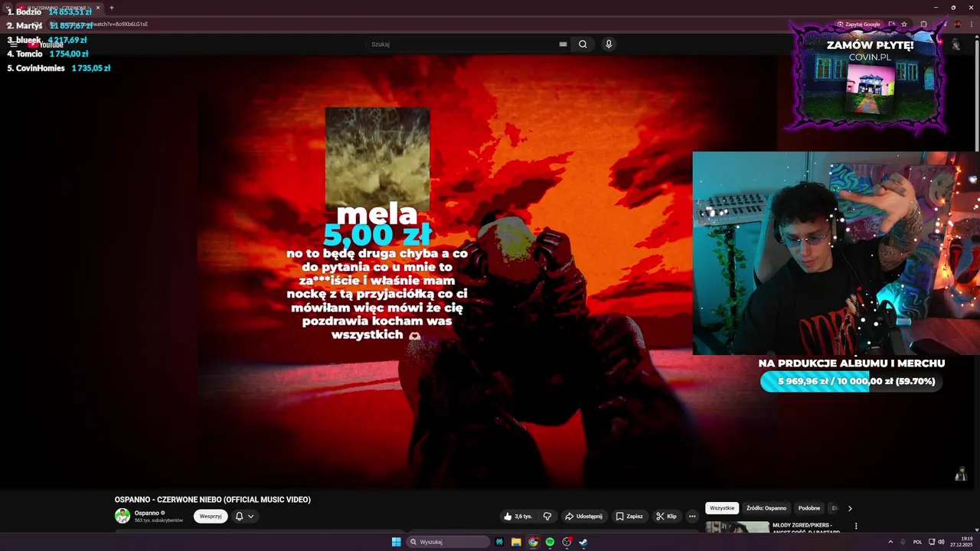Click the taskbar Wyszukaj search box
Viewport: 980px width, 551px height.
click(448, 542)
